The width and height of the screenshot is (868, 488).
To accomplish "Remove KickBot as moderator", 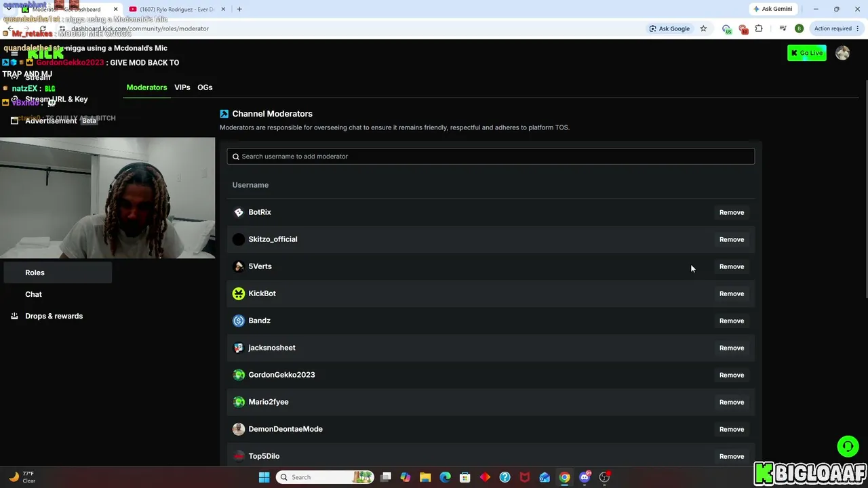I will [732, 293].
